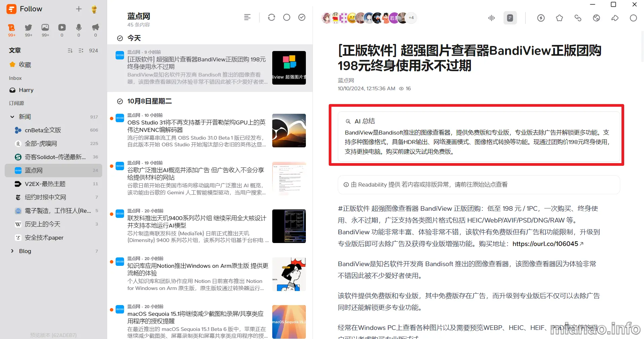The width and height of the screenshot is (644, 339).
Task: Switch to Notifications megaphone view
Action: click(x=95, y=30)
